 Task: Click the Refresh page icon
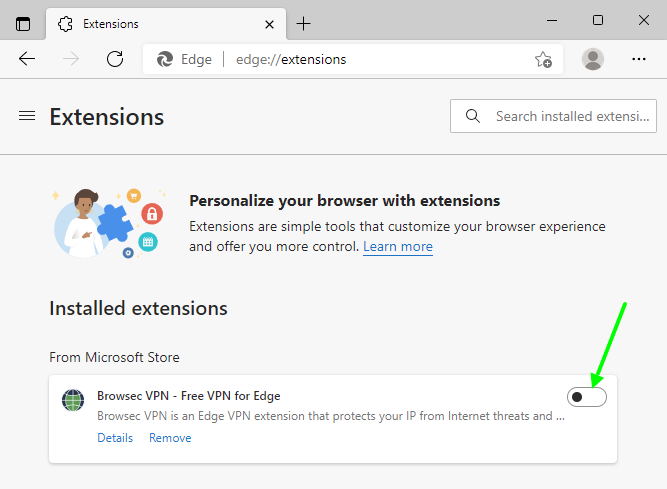[x=115, y=59]
